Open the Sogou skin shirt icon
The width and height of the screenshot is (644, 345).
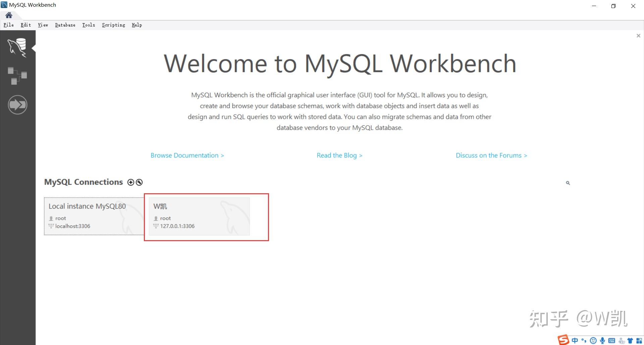[630, 341]
